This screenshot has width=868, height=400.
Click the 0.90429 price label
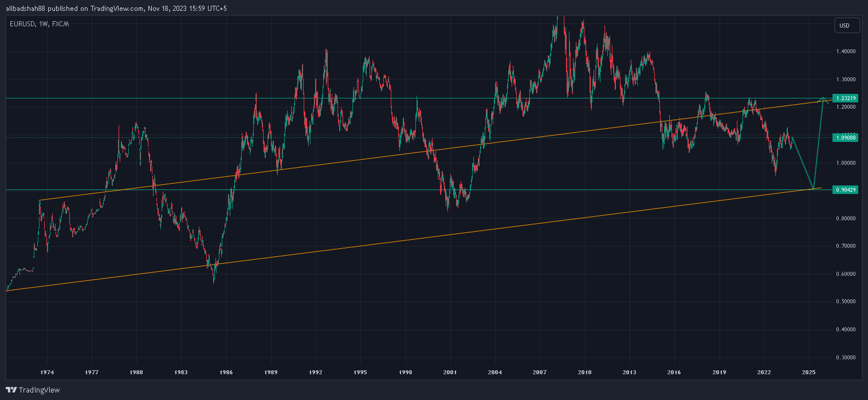(x=846, y=189)
